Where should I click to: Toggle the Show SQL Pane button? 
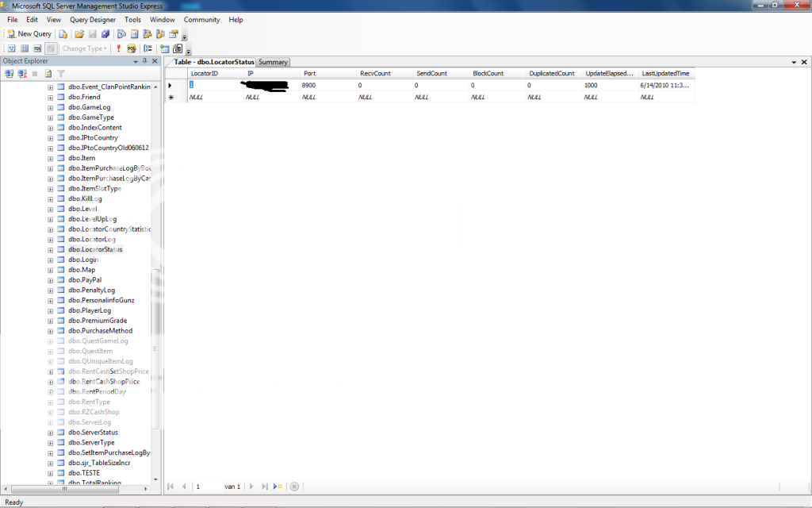pyautogui.click(x=37, y=48)
